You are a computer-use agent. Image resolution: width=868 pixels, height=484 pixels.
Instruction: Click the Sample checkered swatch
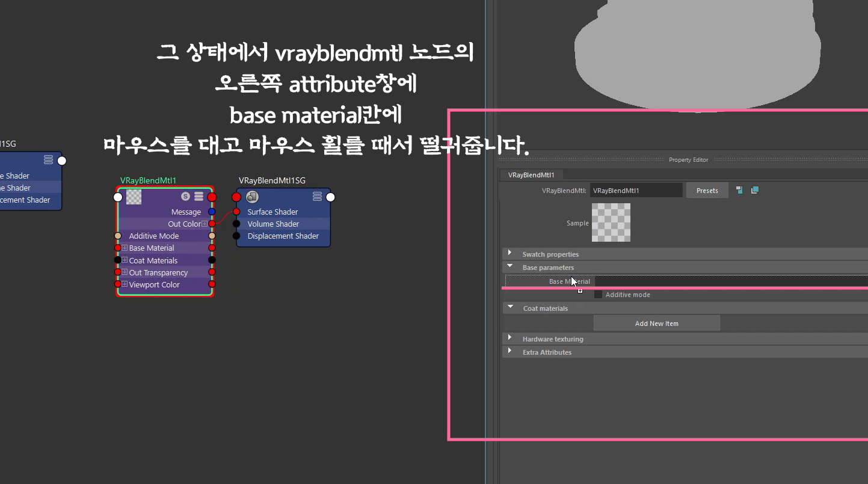(611, 222)
